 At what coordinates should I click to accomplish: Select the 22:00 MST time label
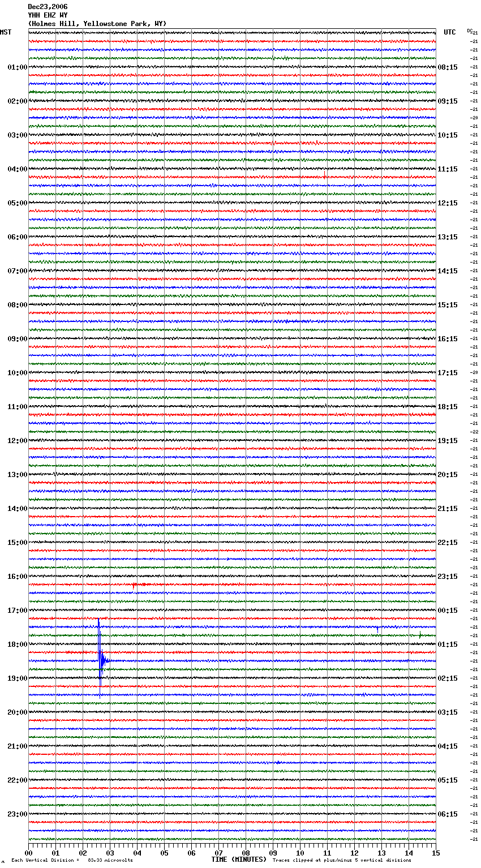[17, 780]
